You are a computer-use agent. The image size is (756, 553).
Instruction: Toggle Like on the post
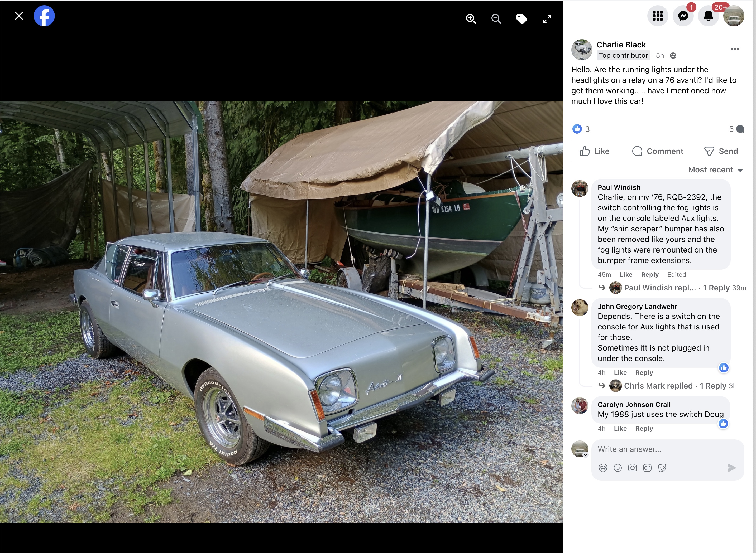coord(595,151)
